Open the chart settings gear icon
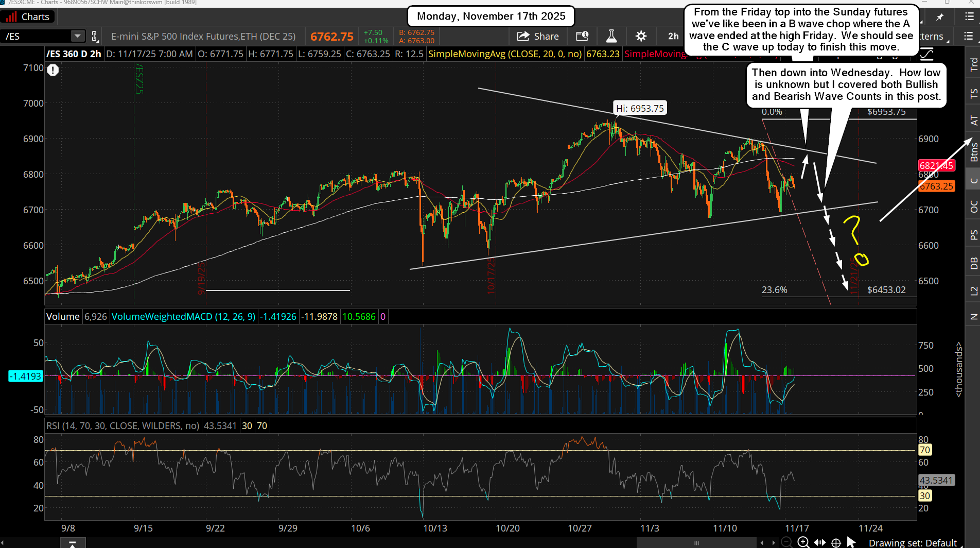The width and height of the screenshot is (980, 548). [x=640, y=36]
